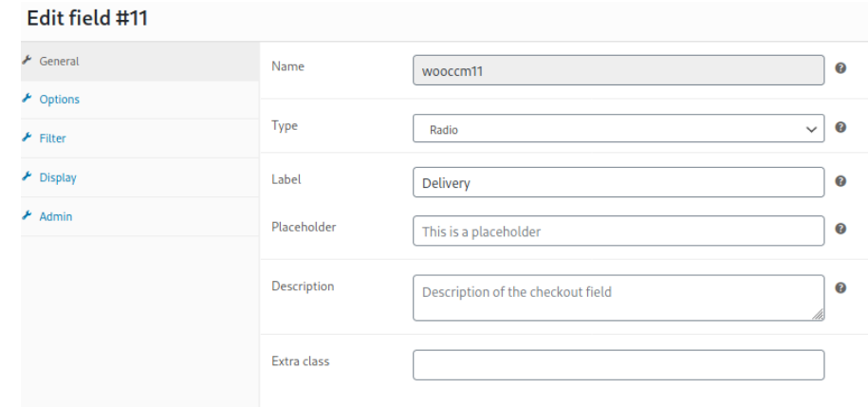
Task: Select the Display tab
Action: 58,177
